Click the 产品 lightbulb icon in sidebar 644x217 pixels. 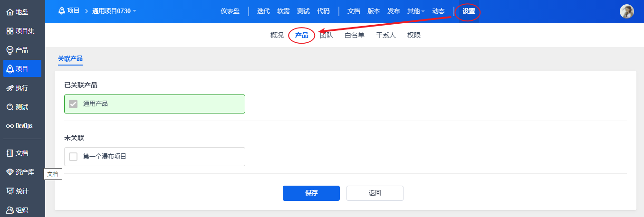10,50
